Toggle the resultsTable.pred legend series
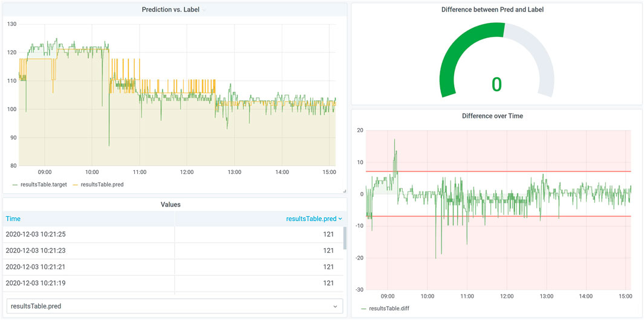Viewport: 644px width, 320px height. tap(102, 185)
